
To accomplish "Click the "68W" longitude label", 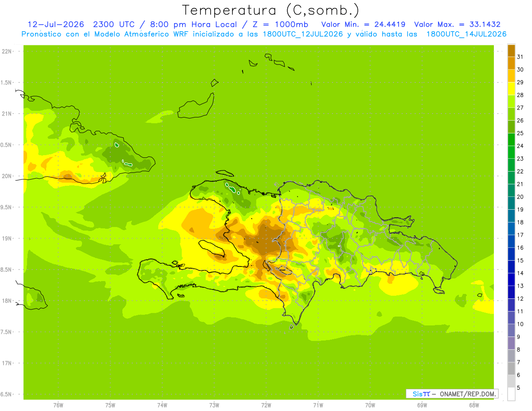I will point(474,405).
